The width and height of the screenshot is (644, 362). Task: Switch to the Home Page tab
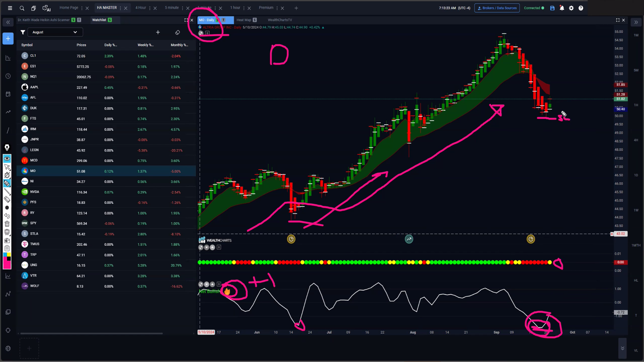pyautogui.click(x=69, y=8)
